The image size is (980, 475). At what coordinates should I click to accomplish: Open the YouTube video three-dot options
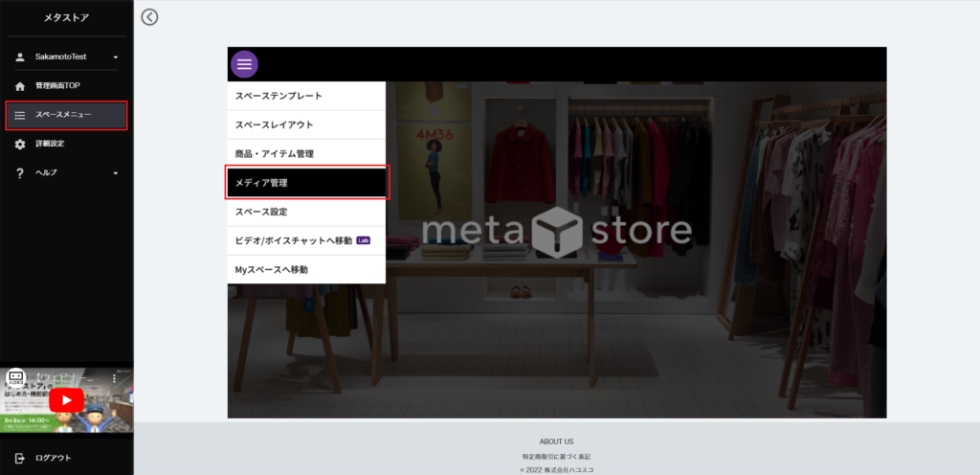tap(114, 378)
